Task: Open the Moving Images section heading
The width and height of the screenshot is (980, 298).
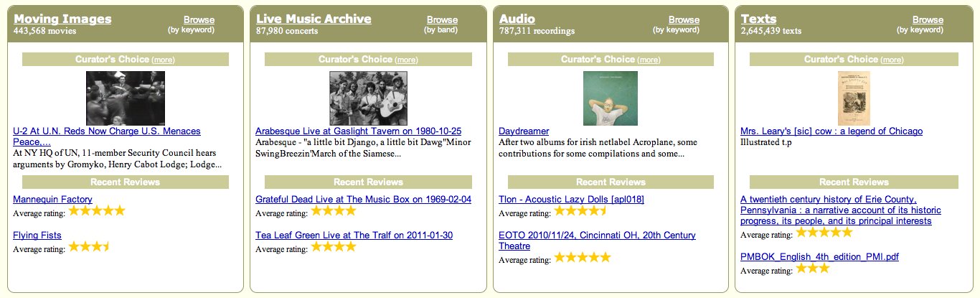Action: [x=62, y=19]
